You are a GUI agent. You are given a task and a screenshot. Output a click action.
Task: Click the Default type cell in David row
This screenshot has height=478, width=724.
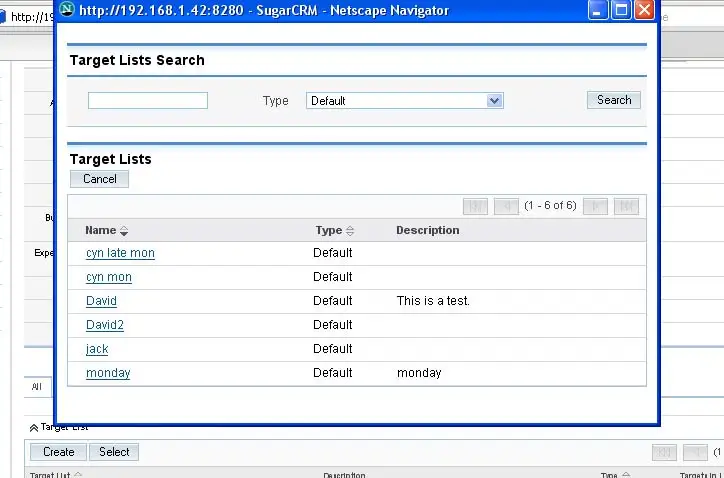click(332, 301)
